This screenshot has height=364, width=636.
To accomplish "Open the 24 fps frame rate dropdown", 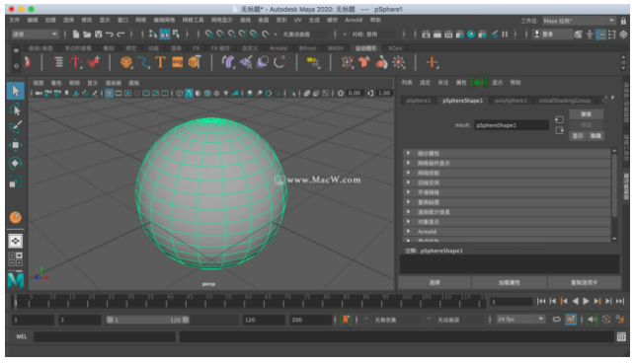I will point(520,320).
